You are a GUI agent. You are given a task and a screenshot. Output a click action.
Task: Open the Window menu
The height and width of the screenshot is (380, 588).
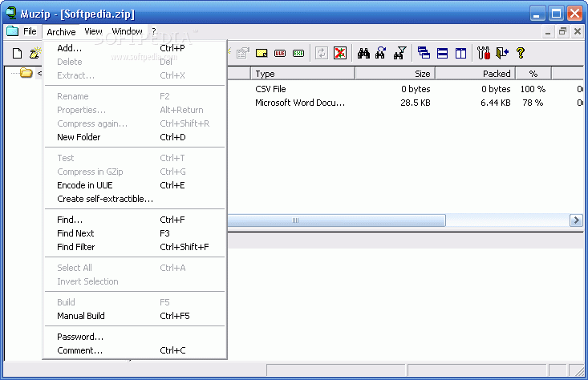click(127, 31)
